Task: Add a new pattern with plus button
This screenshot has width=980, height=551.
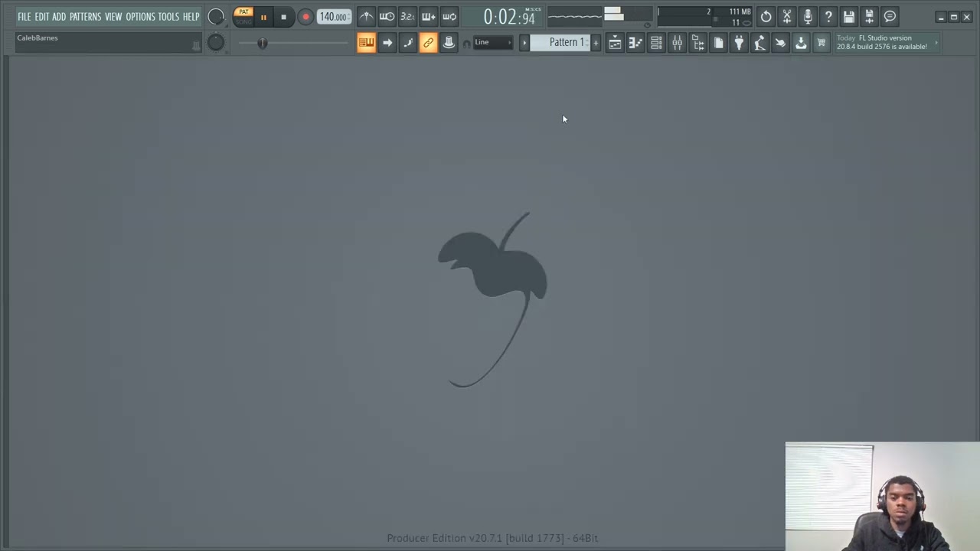Action: 596,43
